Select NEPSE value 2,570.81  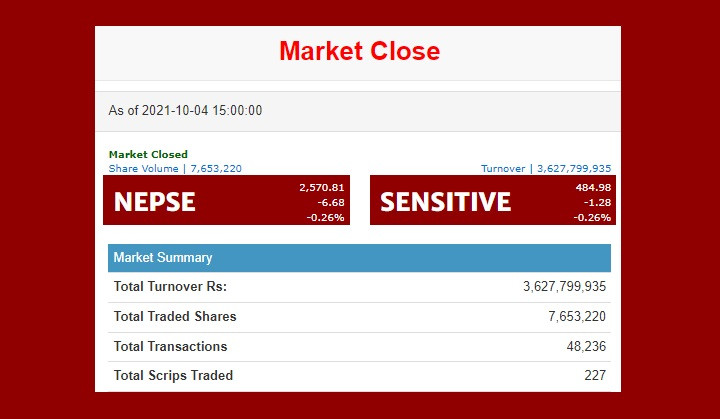pos(321,187)
